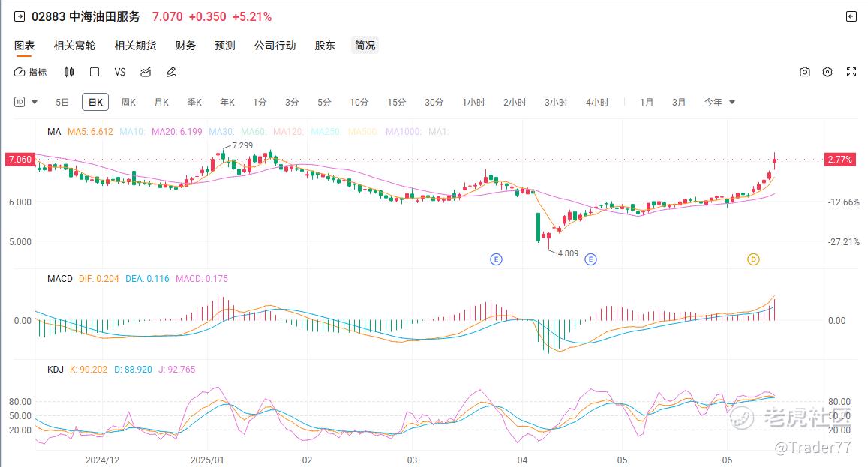Screen dimensions: 868x467
Task: Toggle the MA60 moving average line
Action: 254,132
